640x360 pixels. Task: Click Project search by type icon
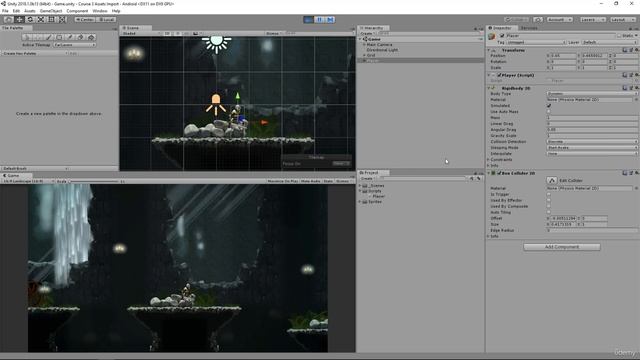tap(471, 178)
